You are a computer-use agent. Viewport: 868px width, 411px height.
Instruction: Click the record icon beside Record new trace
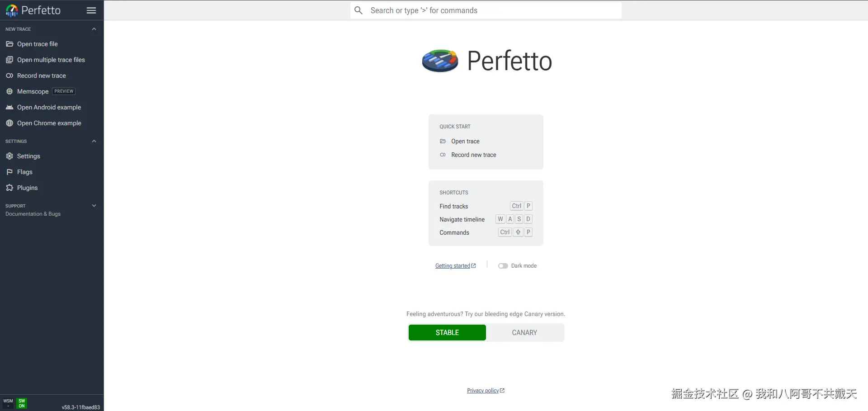point(9,76)
